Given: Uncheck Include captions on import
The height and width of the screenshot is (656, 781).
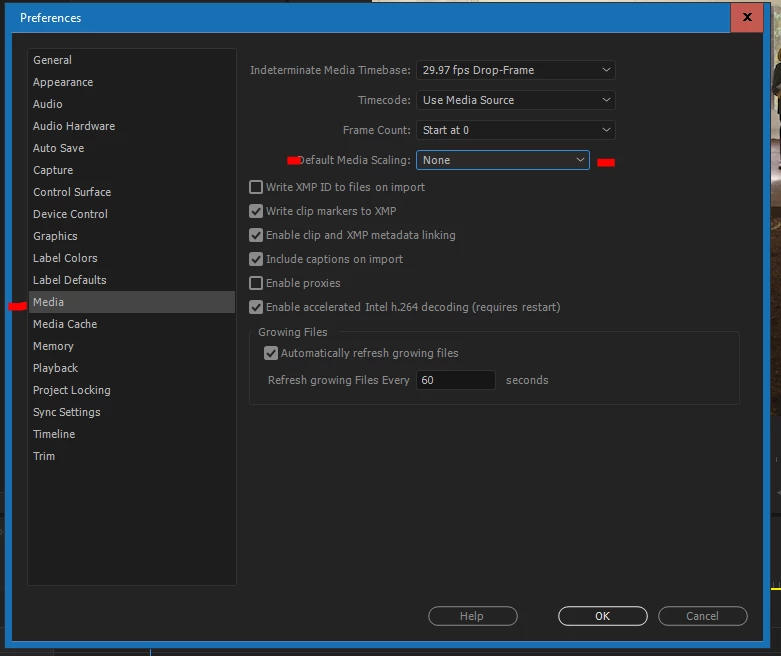Looking at the screenshot, I should click(256, 259).
